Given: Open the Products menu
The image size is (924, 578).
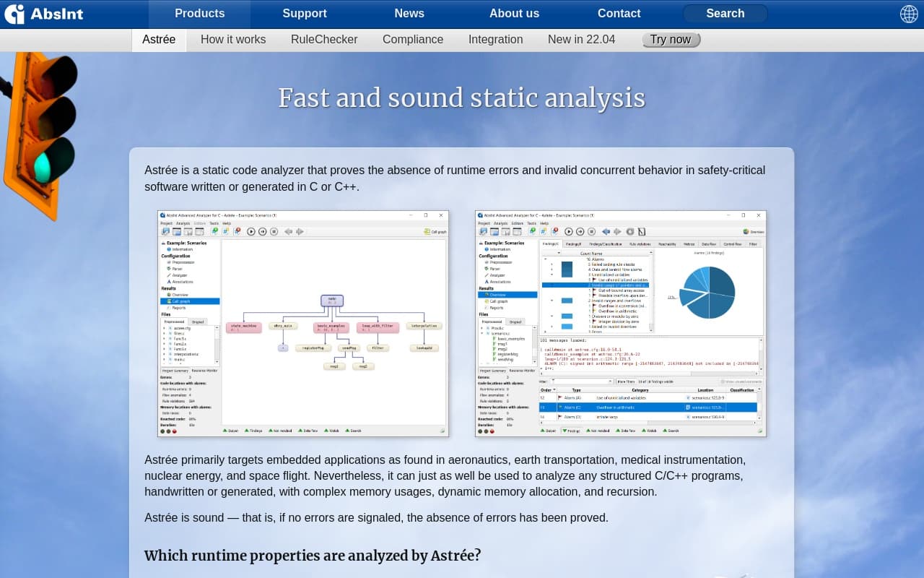Looking at the screenshot, I should (x=199, y=14).
